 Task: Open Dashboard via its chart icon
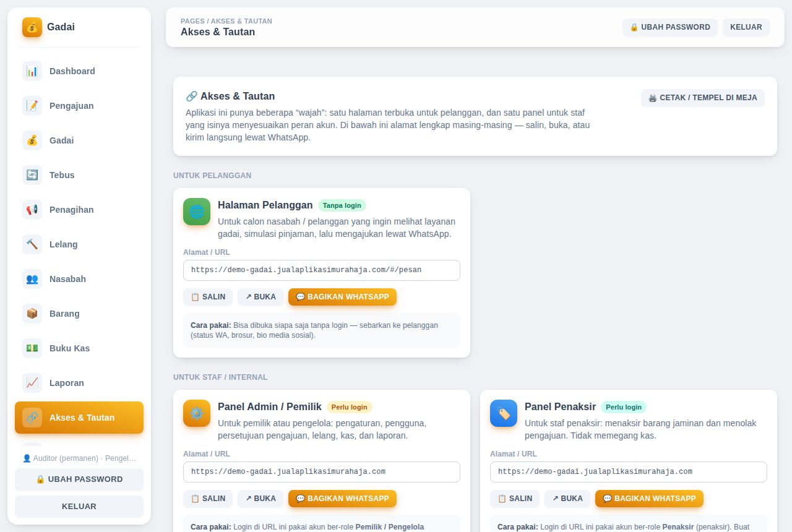[x=32, y=71]
